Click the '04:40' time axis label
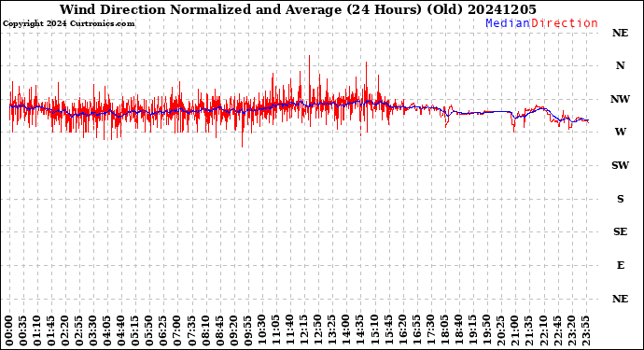The height and width of the screenshot is (350, 644). pos(121,330)
